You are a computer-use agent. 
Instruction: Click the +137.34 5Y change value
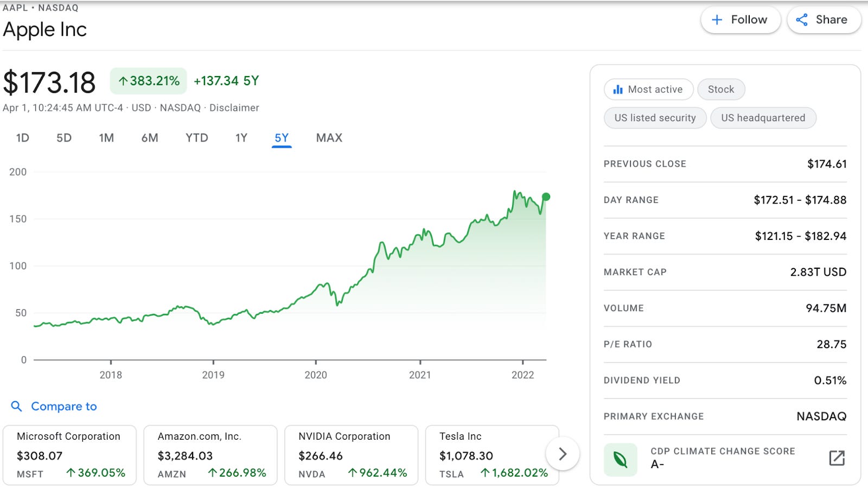coord(226,81)
